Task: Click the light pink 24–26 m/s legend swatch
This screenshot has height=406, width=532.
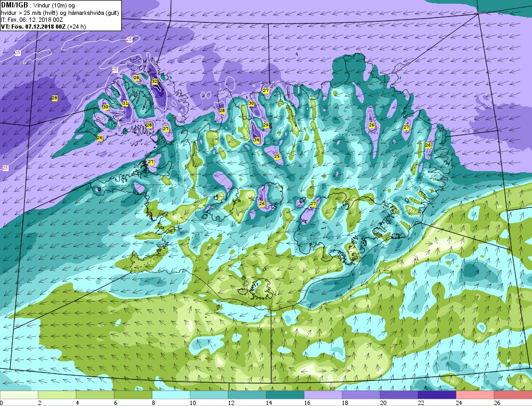Action: coord(475,395)
